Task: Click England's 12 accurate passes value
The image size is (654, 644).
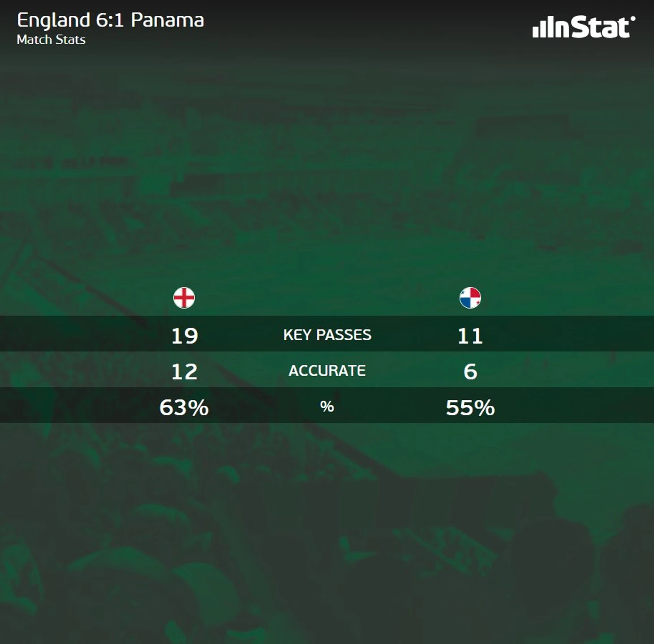Action: tap(185, 372)
